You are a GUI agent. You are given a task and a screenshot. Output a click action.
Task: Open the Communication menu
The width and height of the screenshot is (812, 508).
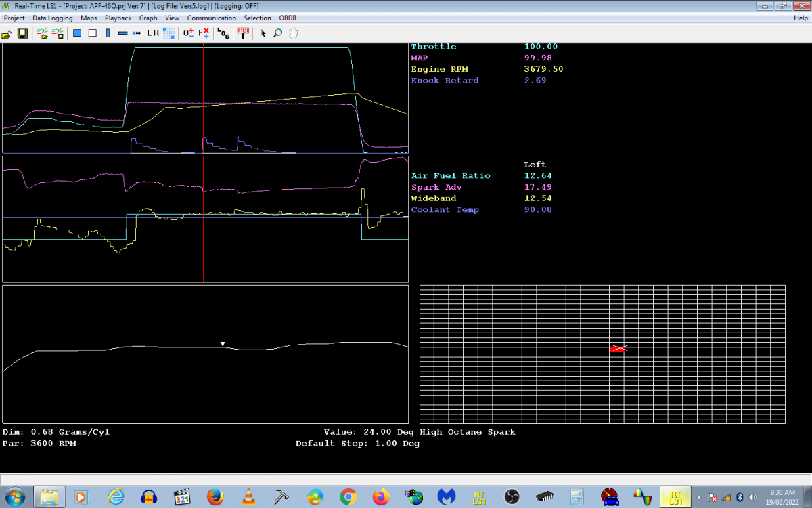coord(212,18)
